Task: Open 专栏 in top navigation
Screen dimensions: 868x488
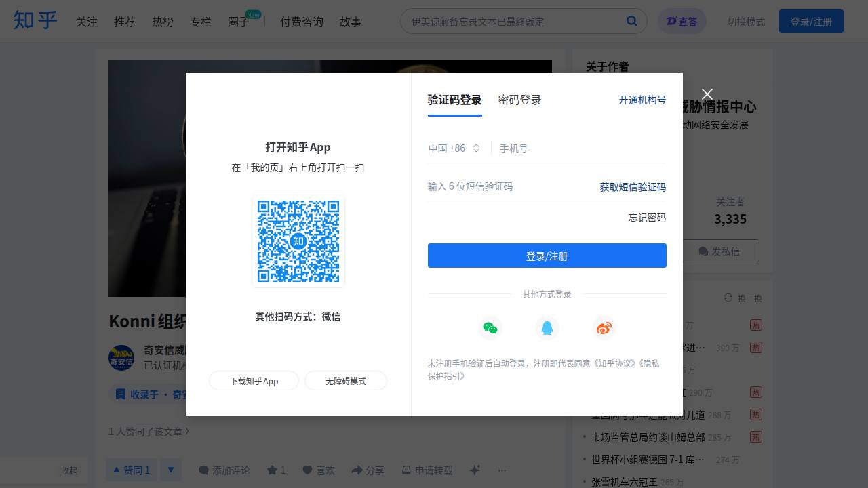Action: point(201,22)
